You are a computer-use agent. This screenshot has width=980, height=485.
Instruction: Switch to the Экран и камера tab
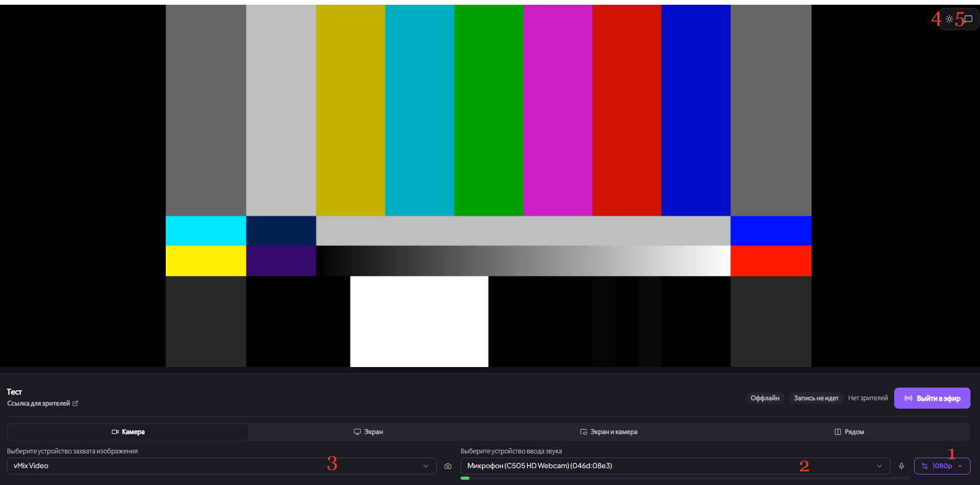(609, 432)
